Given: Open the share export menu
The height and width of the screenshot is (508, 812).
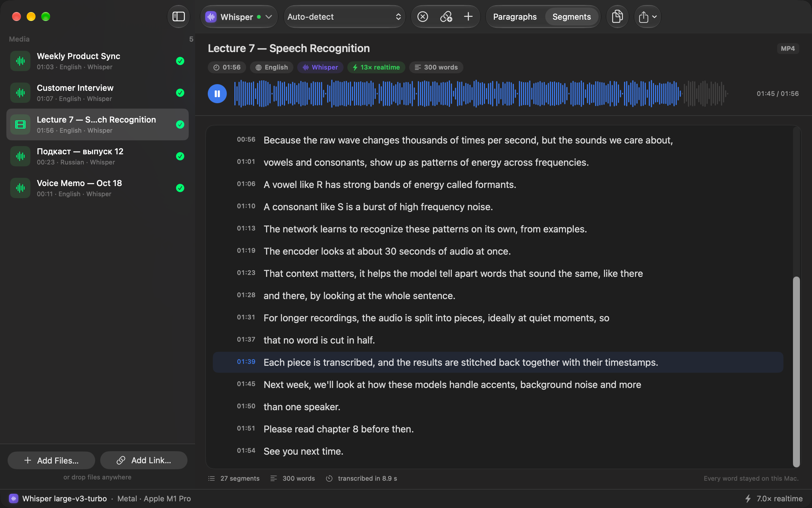Looking at the screenshot, I should (648, 17).
